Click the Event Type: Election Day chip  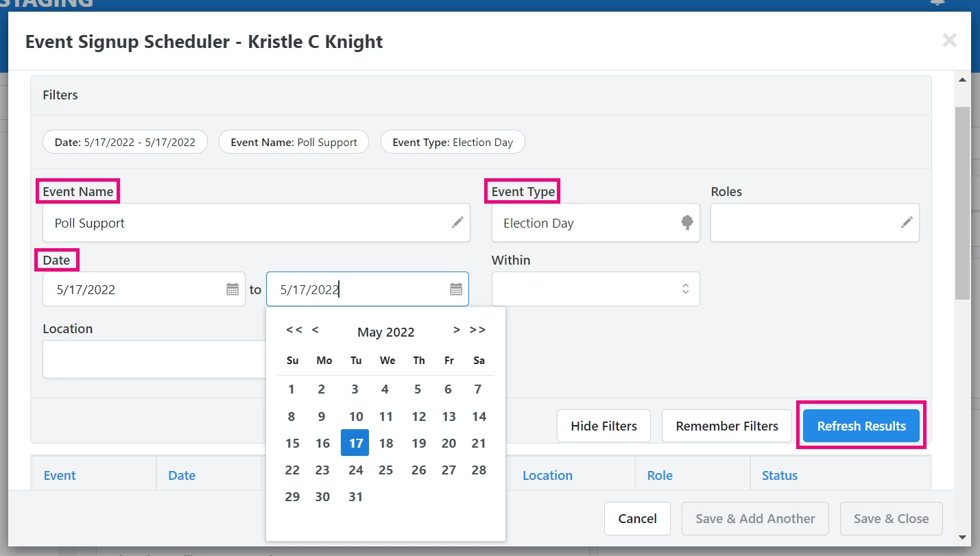453,142
